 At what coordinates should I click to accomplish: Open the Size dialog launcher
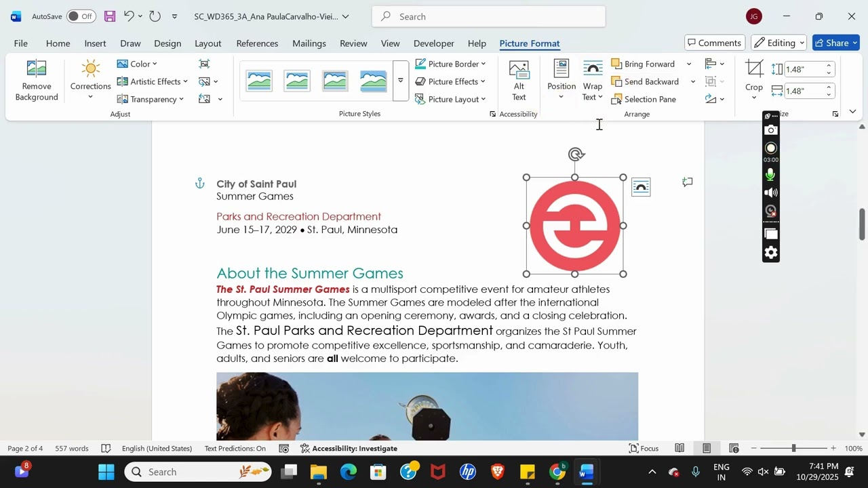point(835,114)
